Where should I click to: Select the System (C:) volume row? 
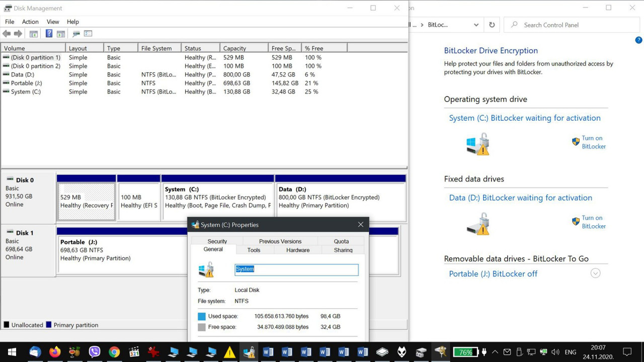pyautogui.click(x=204, y=92)
